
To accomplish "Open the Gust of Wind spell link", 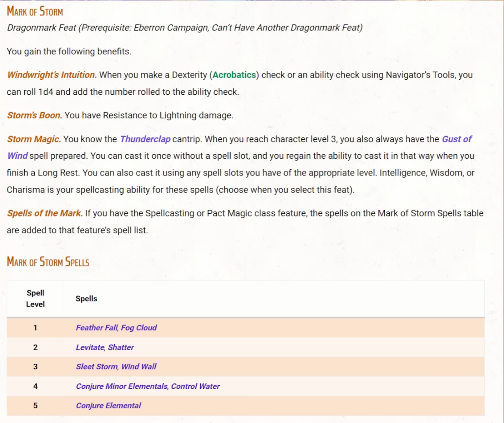I will click(x=457, y=139).
